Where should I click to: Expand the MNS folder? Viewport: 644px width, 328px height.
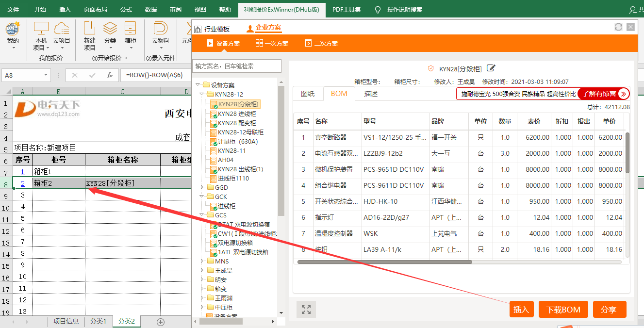pos(202,262)
